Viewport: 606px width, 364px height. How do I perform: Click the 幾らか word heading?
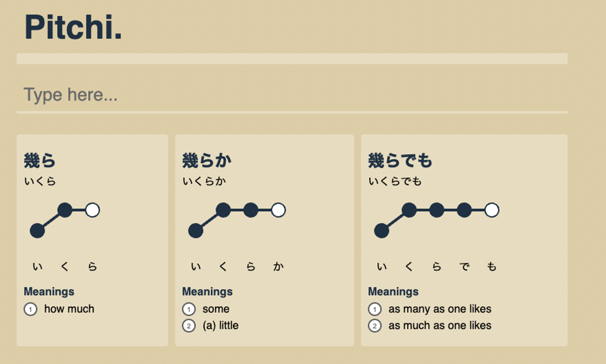[207, 161]
